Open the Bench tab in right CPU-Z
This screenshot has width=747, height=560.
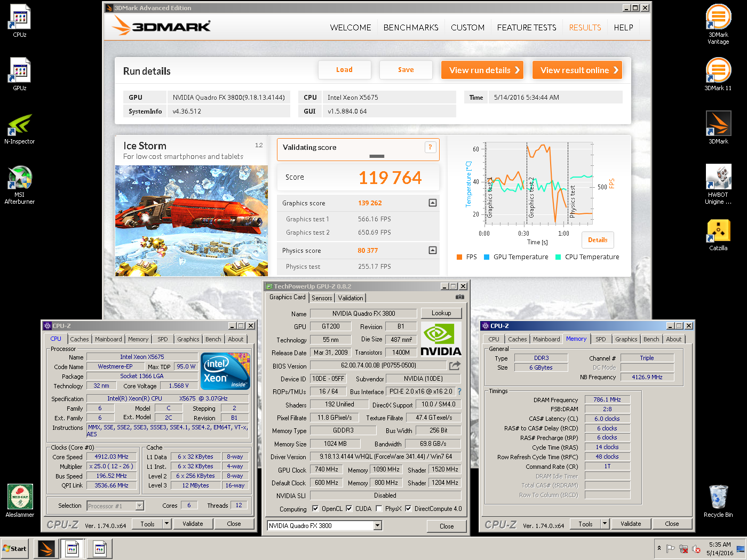651,339
